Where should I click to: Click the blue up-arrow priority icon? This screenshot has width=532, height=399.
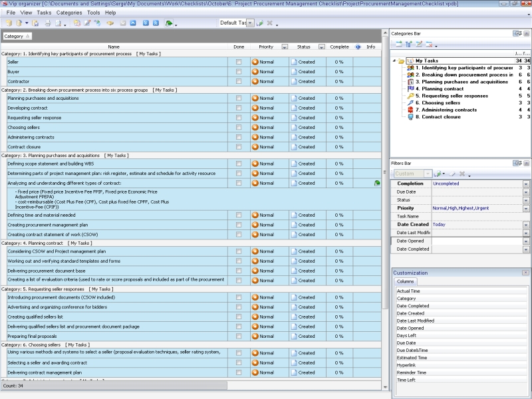coord(131,22)
